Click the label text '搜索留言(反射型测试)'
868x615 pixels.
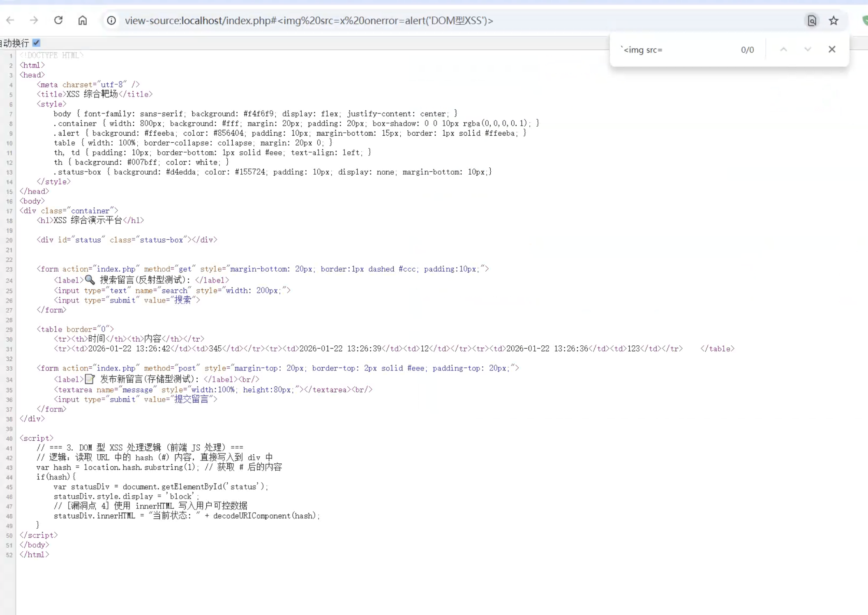tap(143, 280)
